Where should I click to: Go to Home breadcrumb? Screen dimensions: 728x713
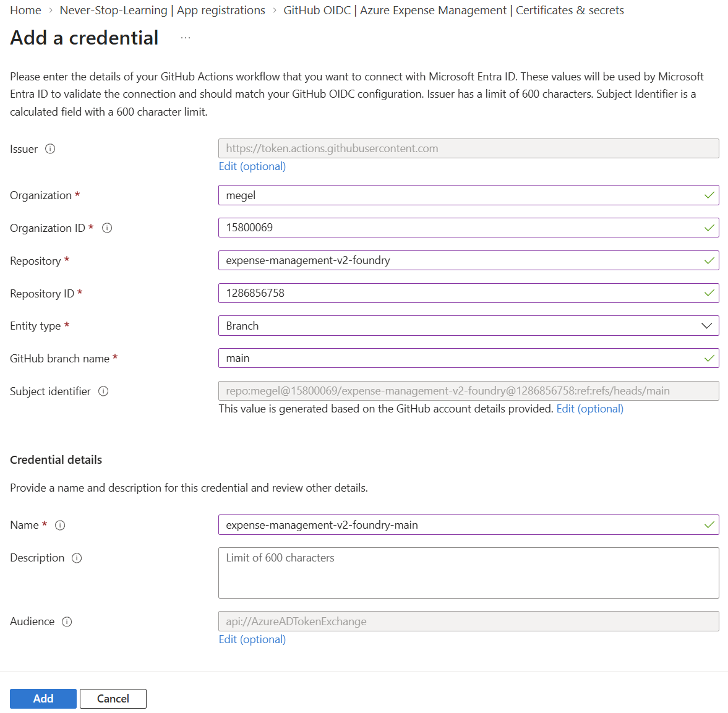tap(25, 11)
